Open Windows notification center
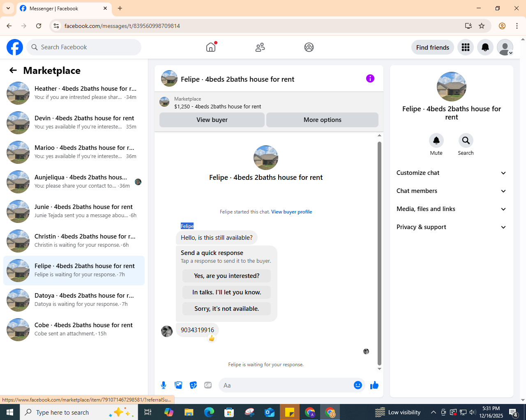This screenshot has height=420, width=526. (x=513, y=412)
